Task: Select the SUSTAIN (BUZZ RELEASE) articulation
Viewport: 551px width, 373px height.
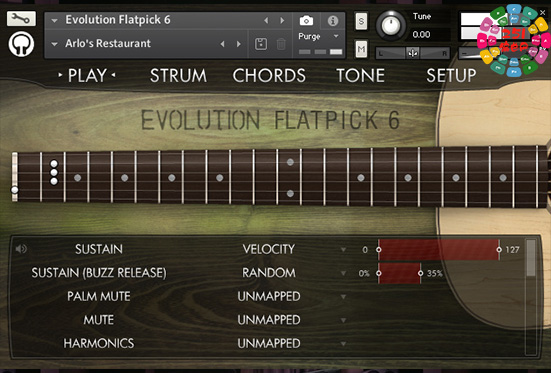Action: click(x=99, y=273)
